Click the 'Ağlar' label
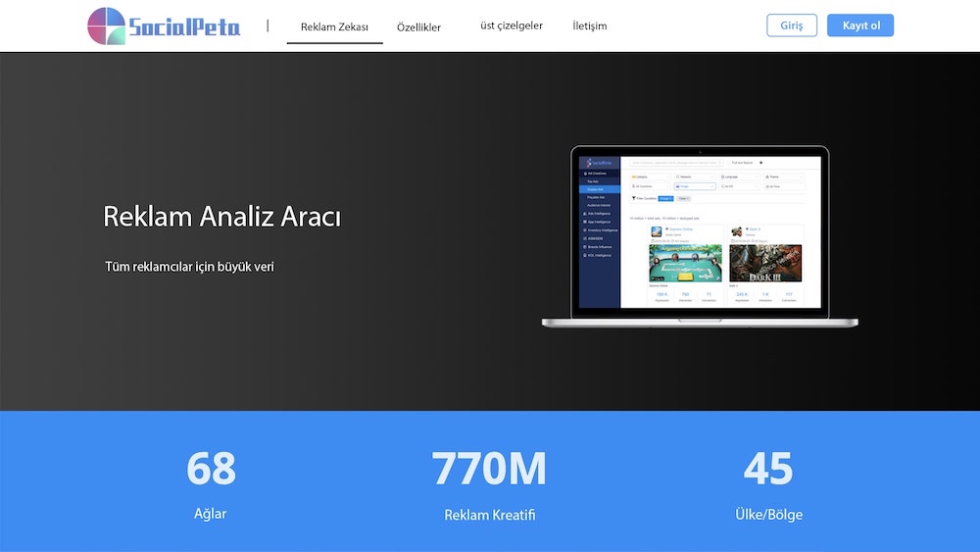Viewport: 980px width, 552px height. (210, 514)
